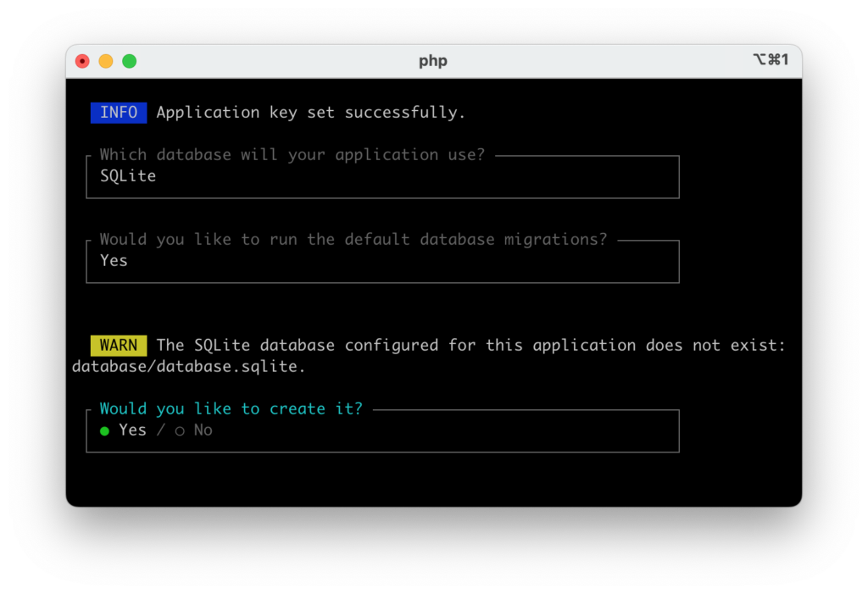
Task: Click the SQLite database does not exist warning
Action: [470, 346]
